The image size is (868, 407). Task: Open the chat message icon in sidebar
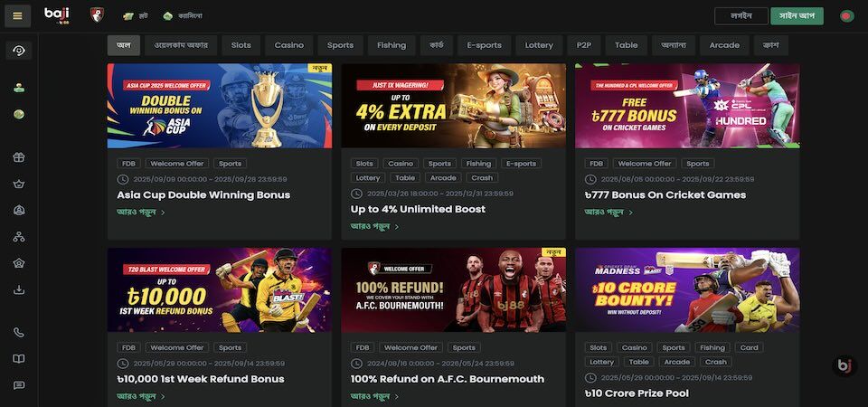[x=19, y=385]
